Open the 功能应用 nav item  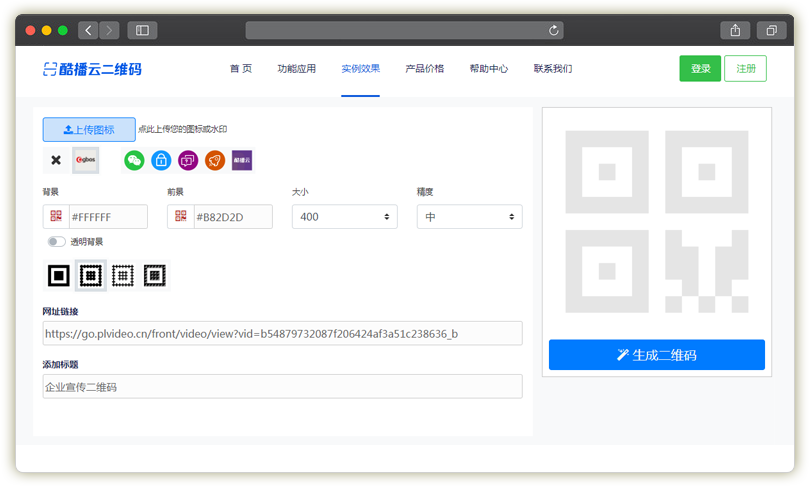pos(297,69)
